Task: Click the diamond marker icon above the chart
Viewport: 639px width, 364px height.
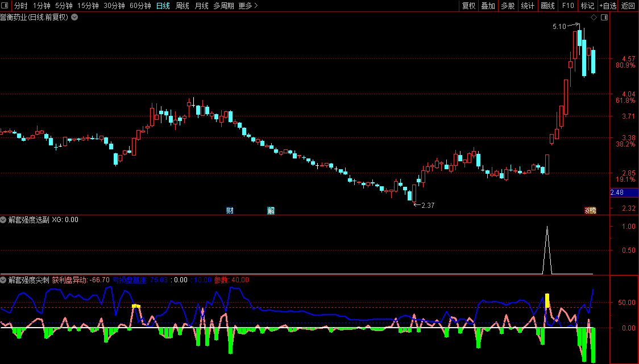Action: pos(594,17)
